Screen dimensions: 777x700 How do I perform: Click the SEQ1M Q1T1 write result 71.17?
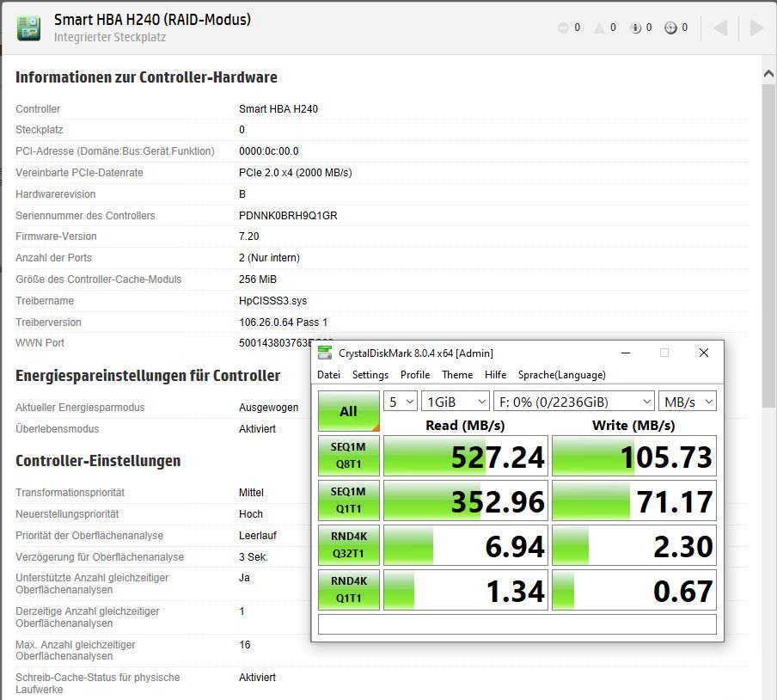(x=634, y=500)
